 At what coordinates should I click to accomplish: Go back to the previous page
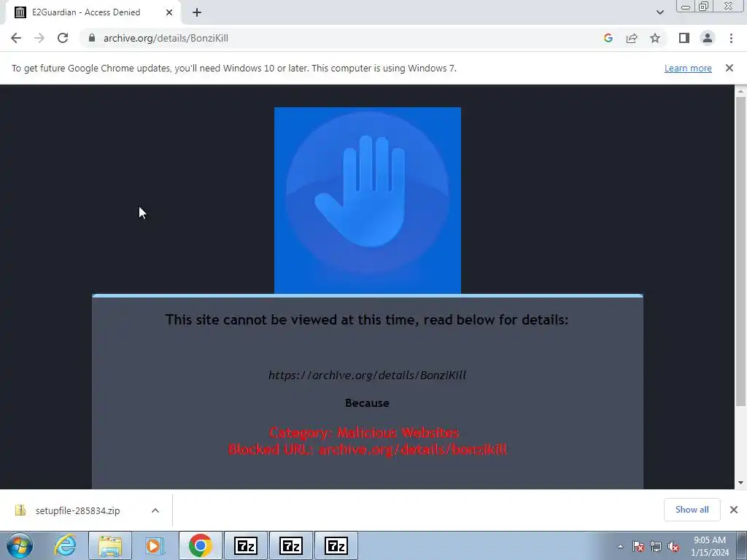[16, 38]
